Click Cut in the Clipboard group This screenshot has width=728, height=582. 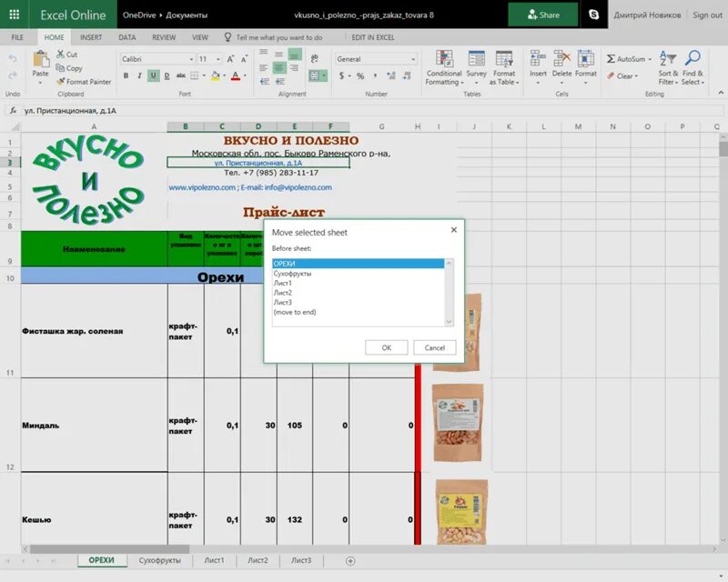[x=66, y=55]
